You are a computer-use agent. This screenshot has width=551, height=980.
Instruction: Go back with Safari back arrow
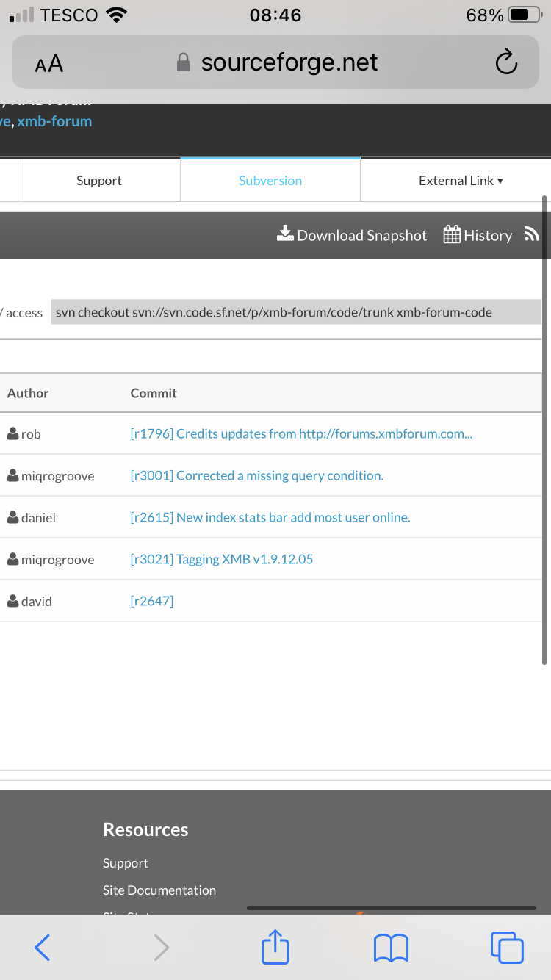click(x=43, y=948)
